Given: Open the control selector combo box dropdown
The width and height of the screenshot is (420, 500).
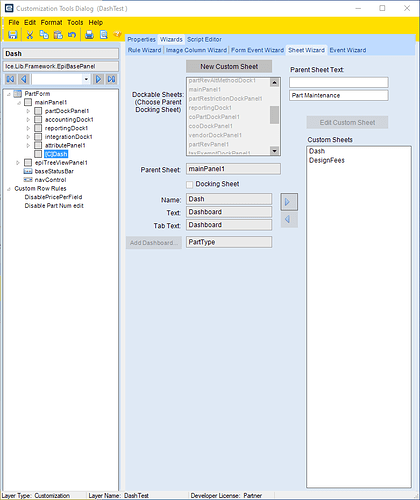Looking at the screenshot, I should [x=86, y=79].
